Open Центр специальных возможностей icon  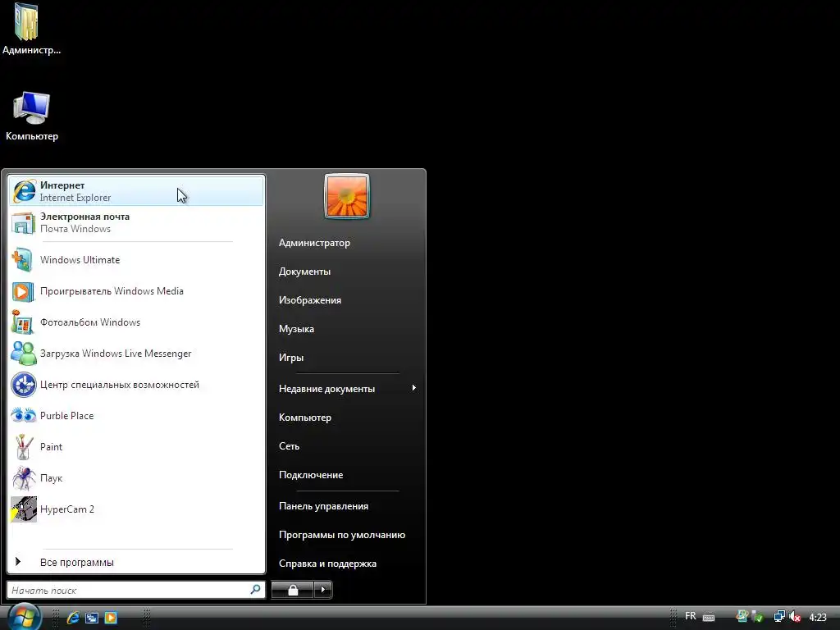pyautogui.click(x=23, y=385)
